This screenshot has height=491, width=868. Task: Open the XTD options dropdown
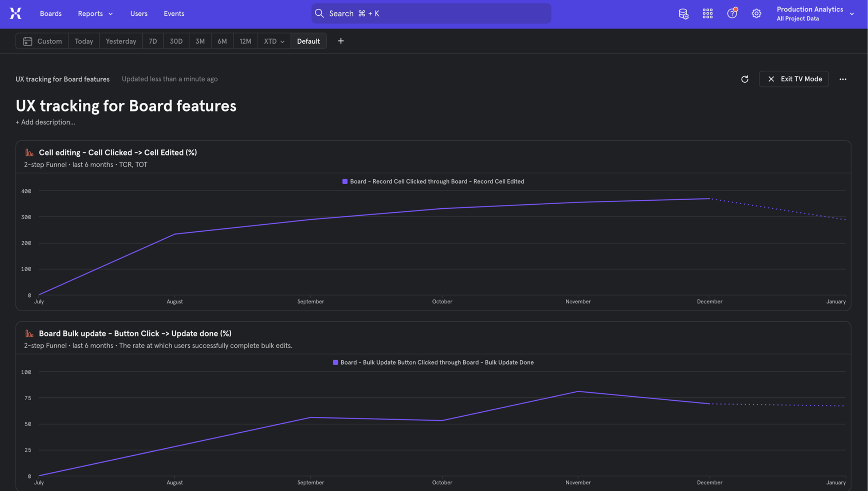pyautogui.click(x=274, y=41)
